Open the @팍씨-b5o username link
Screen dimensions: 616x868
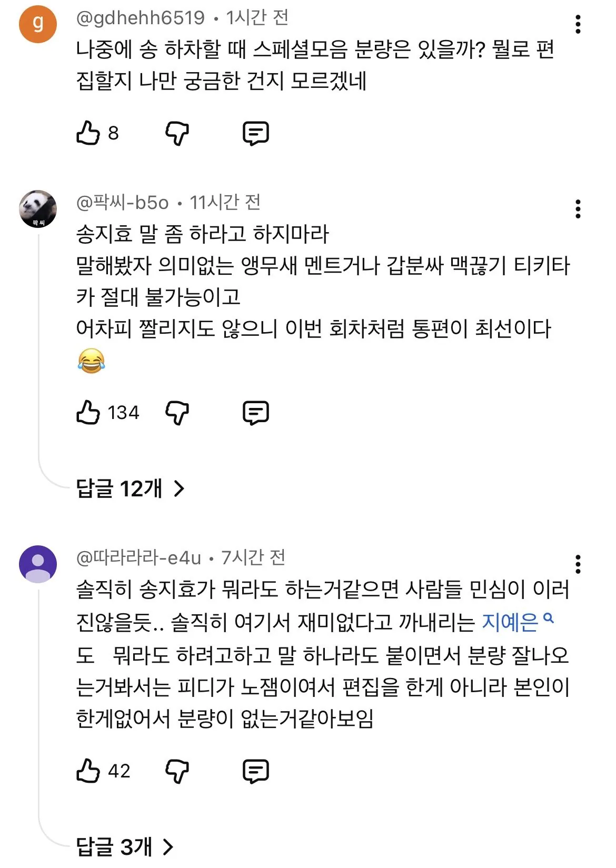pyautogui.click(x=123, y=203)
